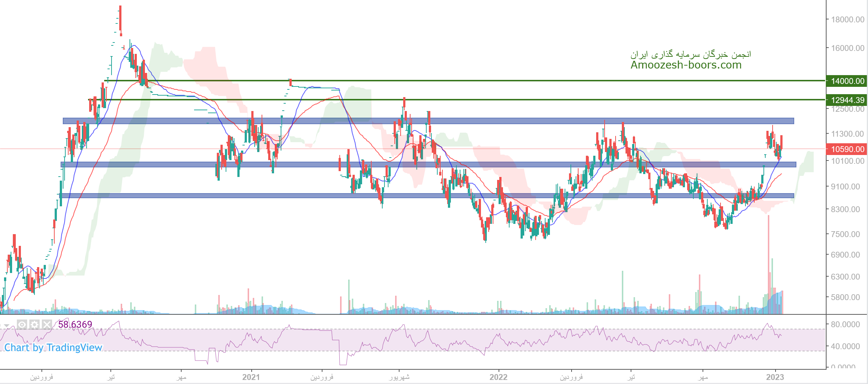868x384 pixels.
Task: Expand the RSI legend dropdown arrow
Action: click(7, 325)
